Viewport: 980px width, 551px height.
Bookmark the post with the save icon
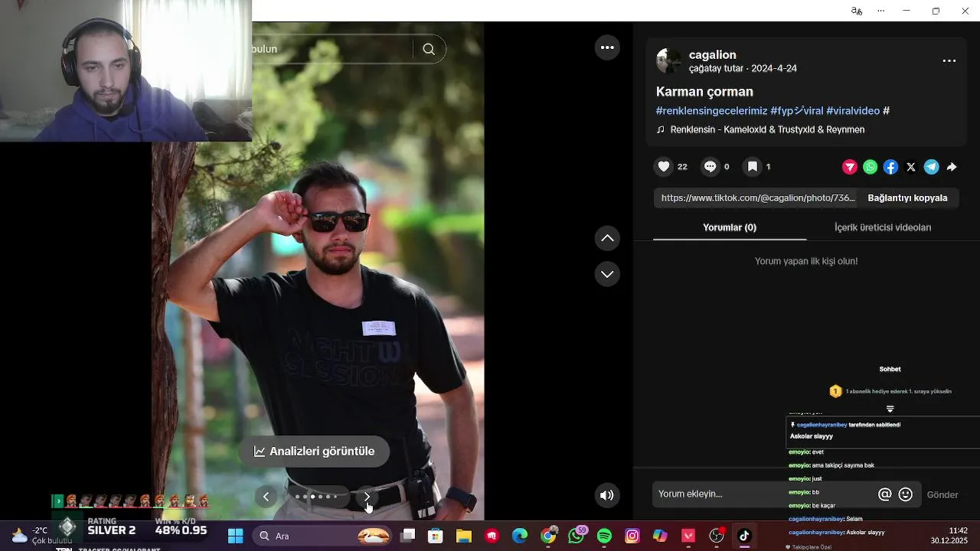[753, 167]
